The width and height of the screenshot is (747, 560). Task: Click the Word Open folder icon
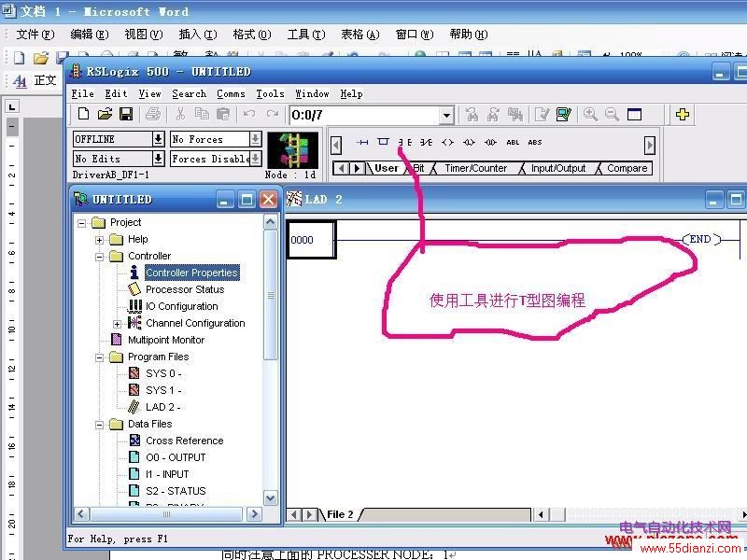click(x=41, y=58)
